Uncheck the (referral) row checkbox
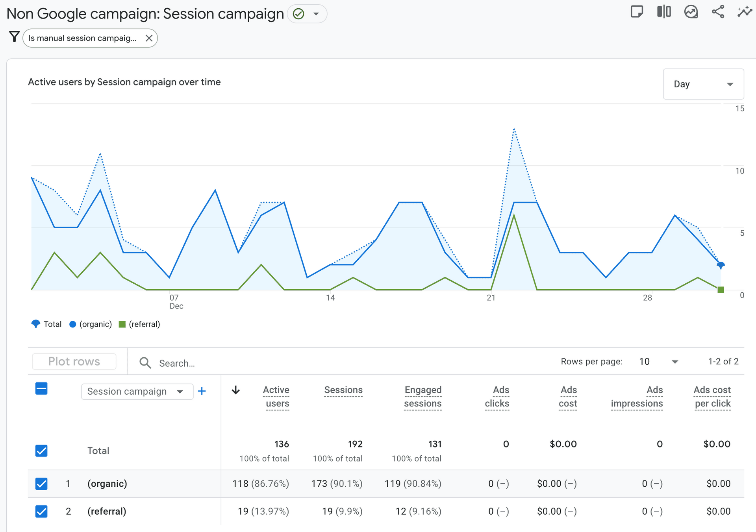The image size is (756, 532). pos(41,511)
